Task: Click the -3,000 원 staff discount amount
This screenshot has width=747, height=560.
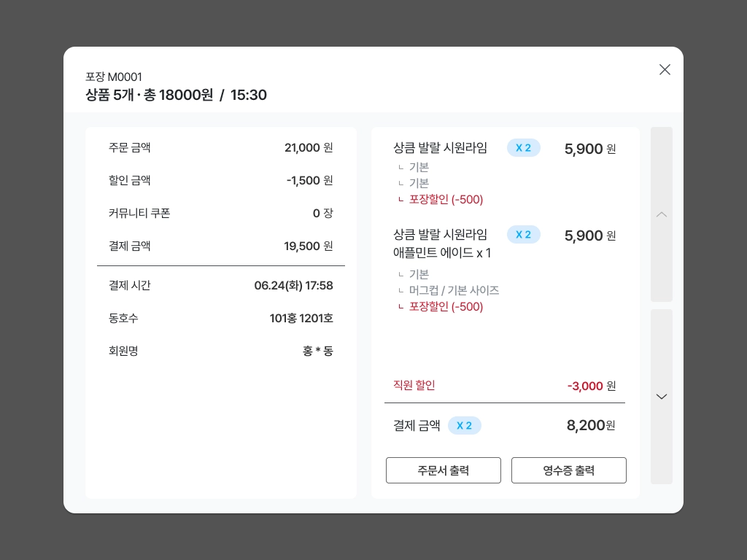Action: [591, 386]
